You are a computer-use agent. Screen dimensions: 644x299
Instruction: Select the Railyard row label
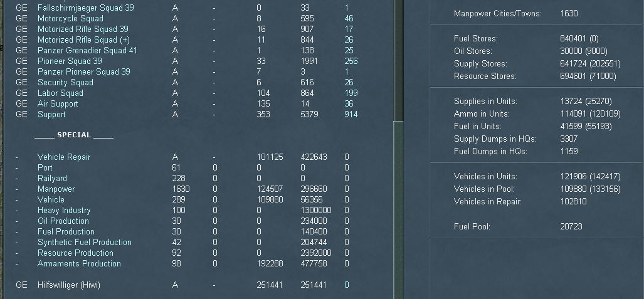tap(52, 178)
